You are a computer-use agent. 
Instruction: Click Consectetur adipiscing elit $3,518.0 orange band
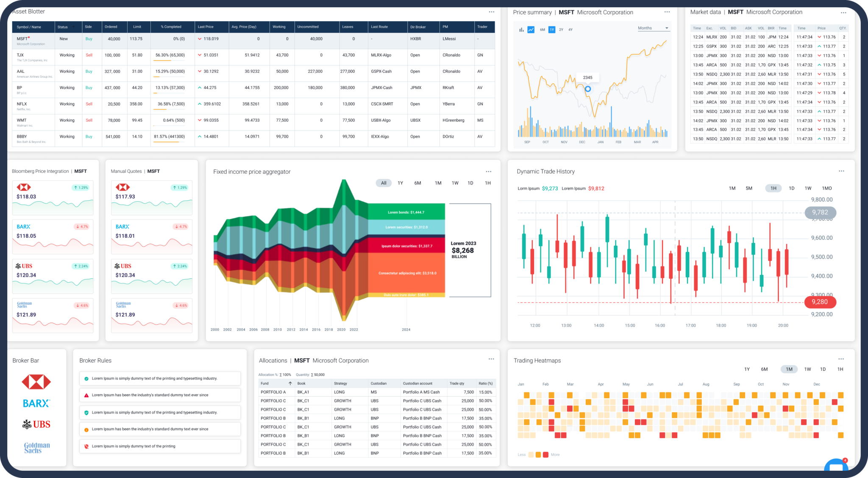click(407, 273)
